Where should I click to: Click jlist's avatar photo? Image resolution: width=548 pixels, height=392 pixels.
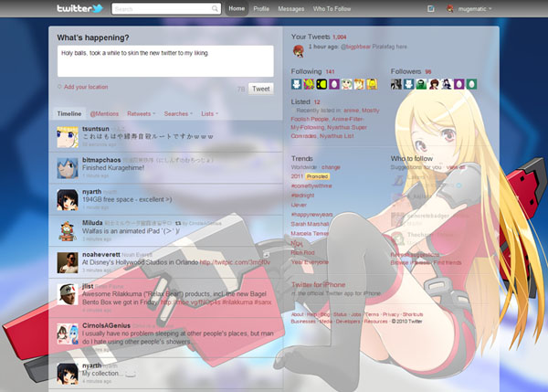tap(68, 294)
